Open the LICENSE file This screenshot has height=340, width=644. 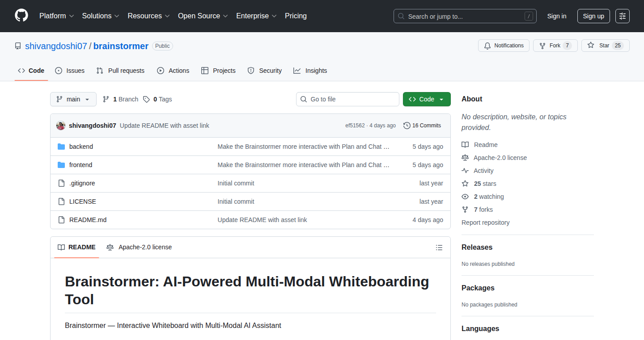(x=83, y=201)
